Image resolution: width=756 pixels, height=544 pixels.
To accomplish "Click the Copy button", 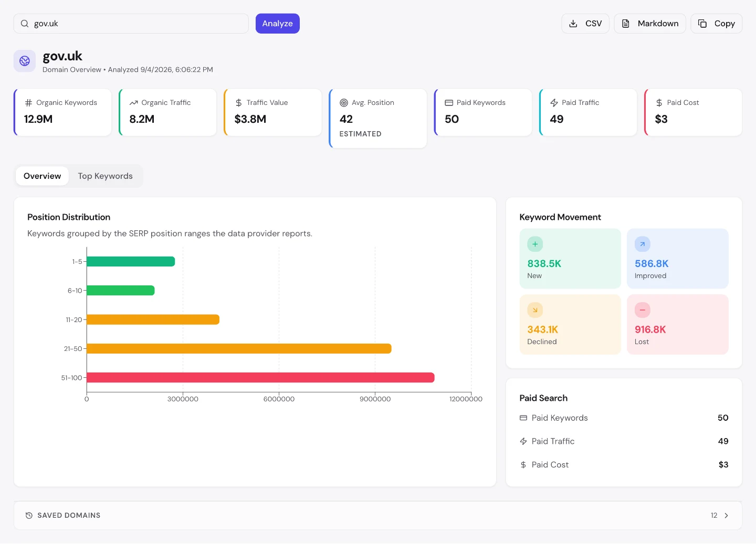I will click(717, 24).
